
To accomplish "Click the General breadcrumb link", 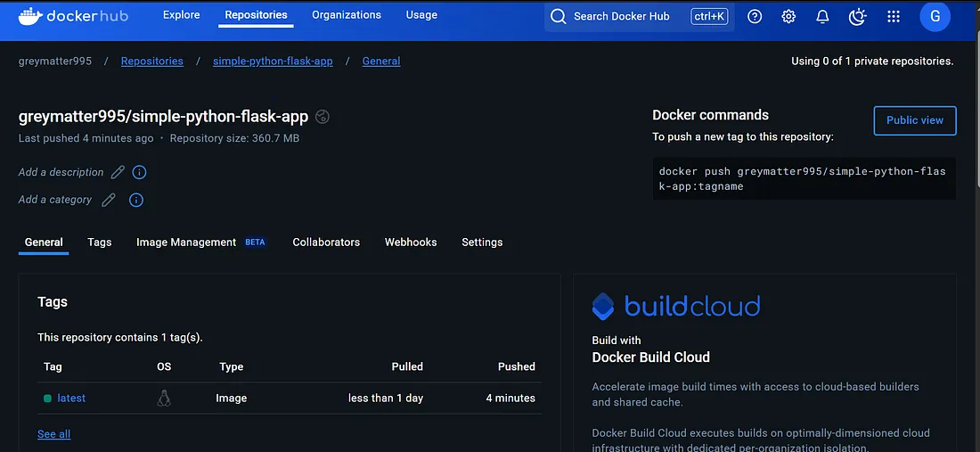I will pos(381,62).
